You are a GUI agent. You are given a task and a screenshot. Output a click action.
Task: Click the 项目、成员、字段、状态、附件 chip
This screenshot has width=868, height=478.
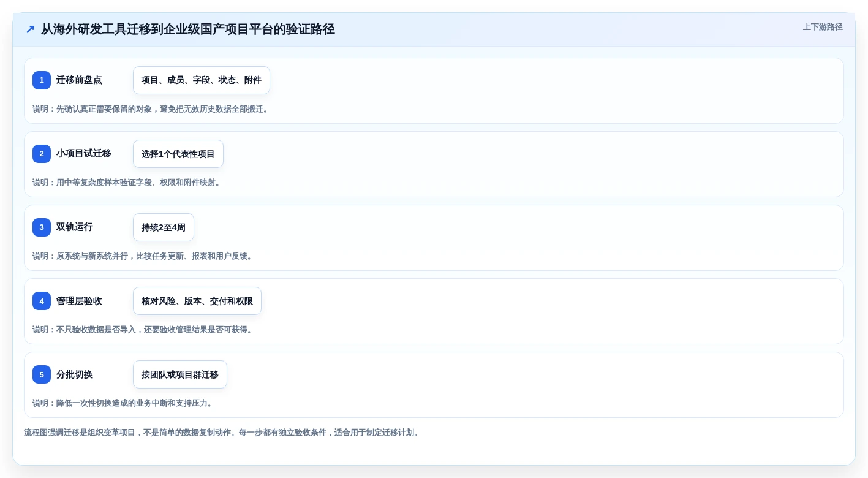click(202, 80)
